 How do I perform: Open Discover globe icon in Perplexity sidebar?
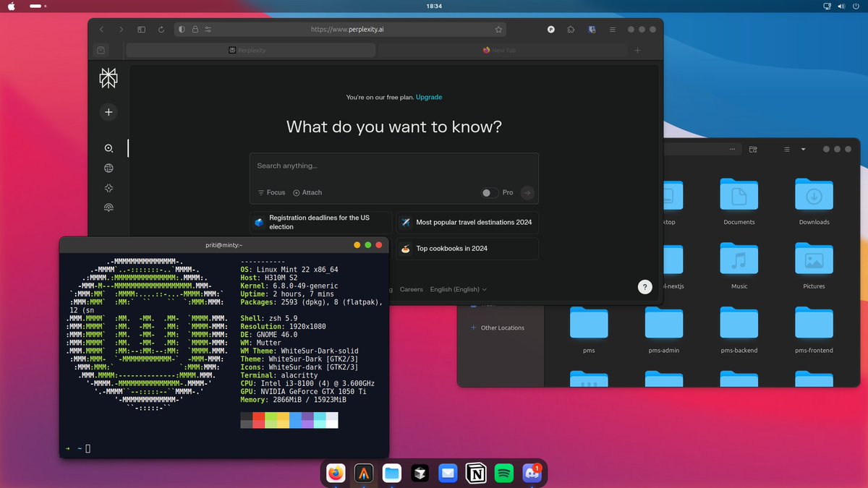[x=109, y=168]
